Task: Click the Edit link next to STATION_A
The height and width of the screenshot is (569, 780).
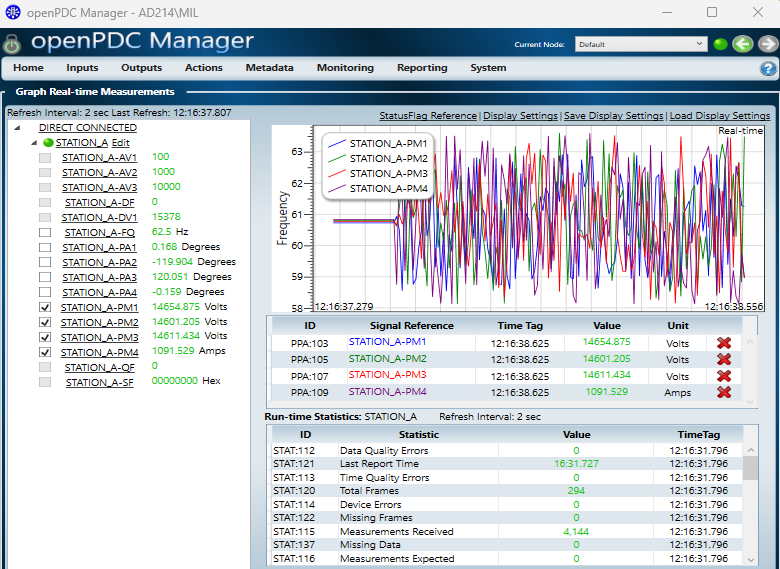Action: 120,143
